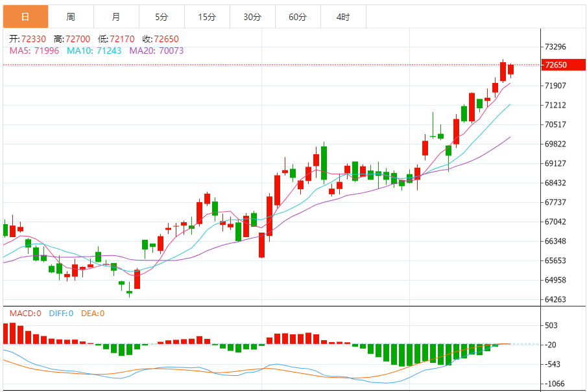
Task: Click the 67737 price axis label
Action: [556, 202]
